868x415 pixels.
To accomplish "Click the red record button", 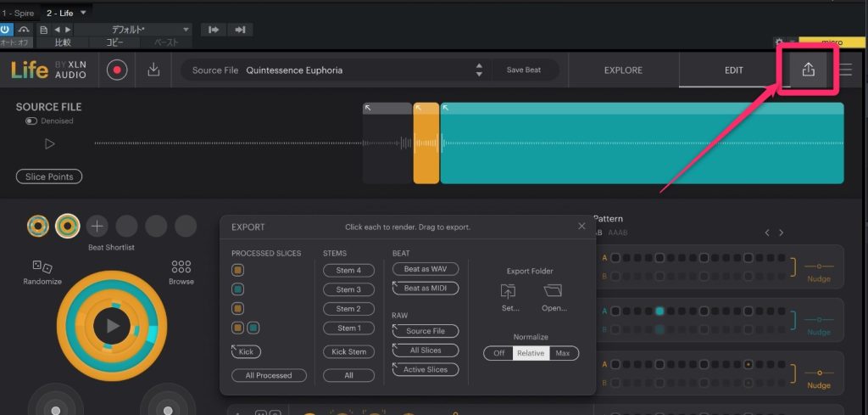I will click(x=118, y=70).
